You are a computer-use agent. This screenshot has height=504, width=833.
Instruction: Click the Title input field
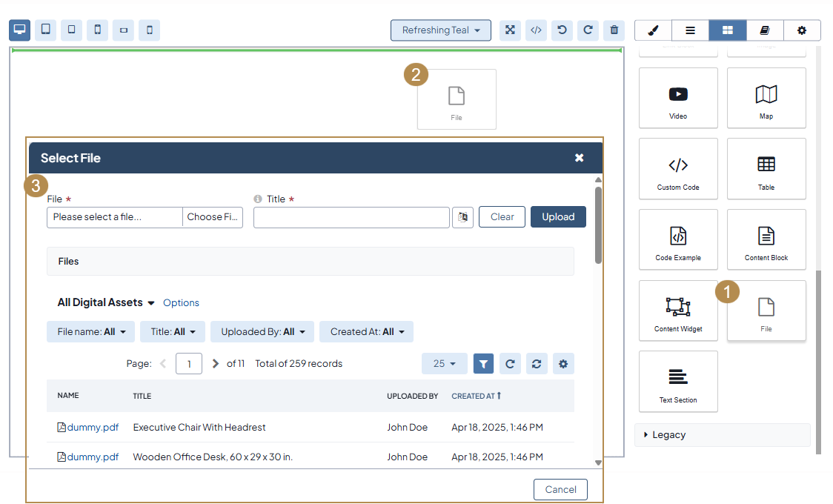351,217
